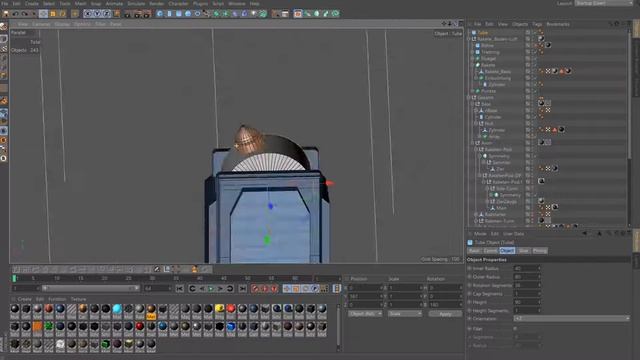Image resolution: width=640 pixels, height=360 pixels.
Task: Toggle the Fillet checkbox in Object Properties
Action: tap(515, 329)
